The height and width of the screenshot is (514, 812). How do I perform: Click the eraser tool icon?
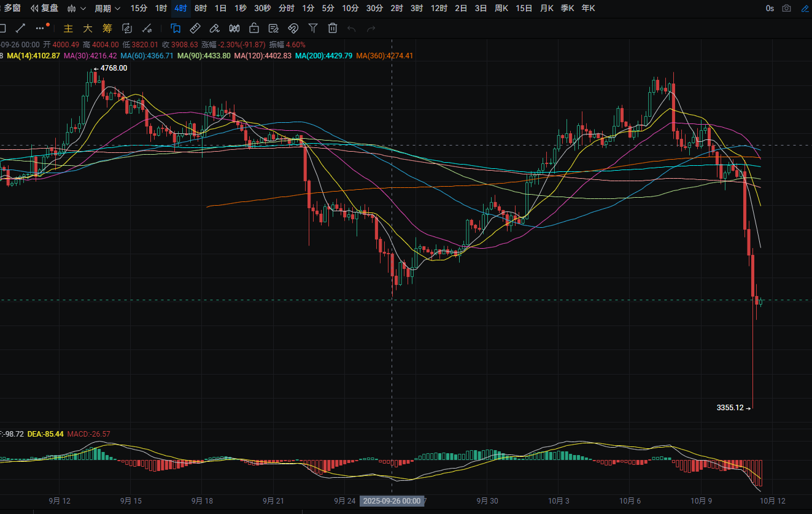point(214,28)
